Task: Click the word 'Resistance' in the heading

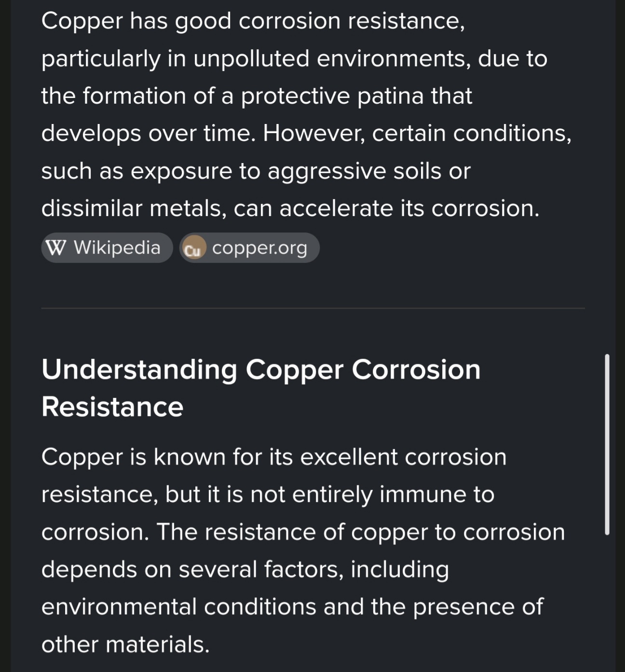Action: pyautogui.click(x=112, y=407)
